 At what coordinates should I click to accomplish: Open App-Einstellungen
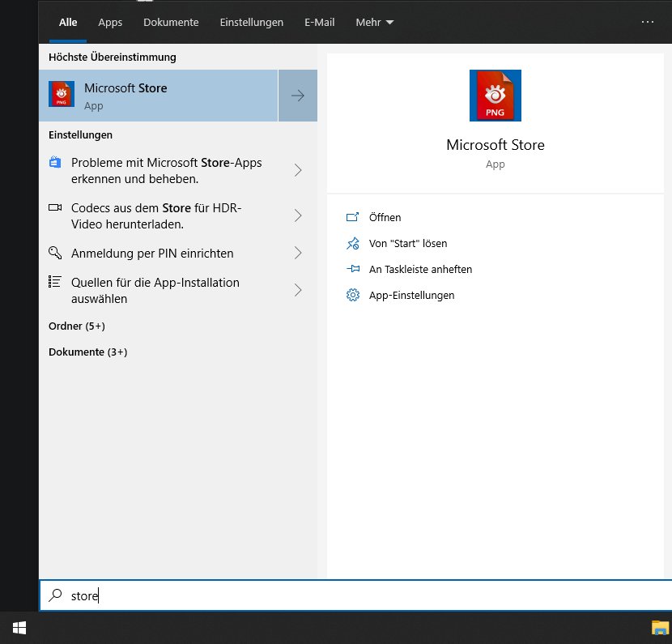(411, 296)
